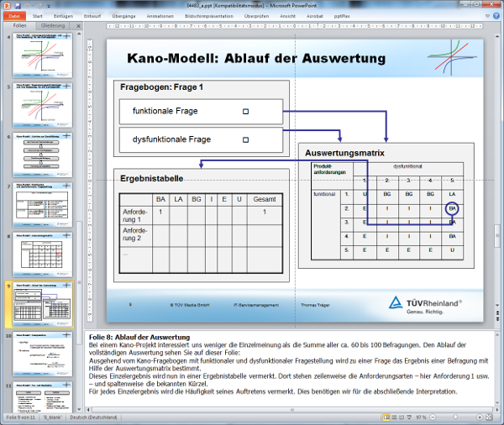Switch to the Gliederung pane tab

coord(53,26)
